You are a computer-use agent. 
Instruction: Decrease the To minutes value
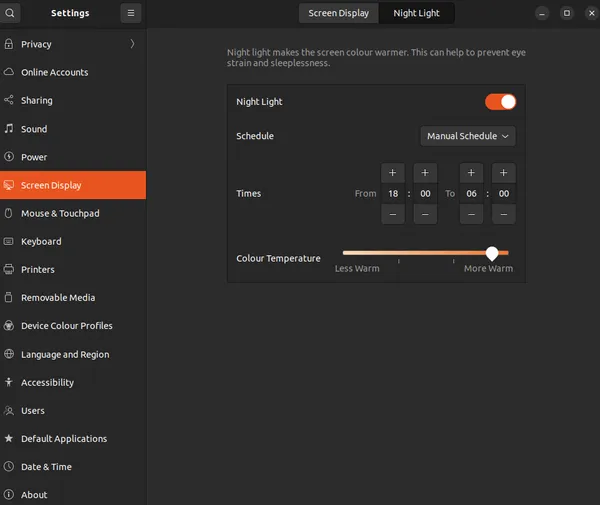[x=504, y=214]
